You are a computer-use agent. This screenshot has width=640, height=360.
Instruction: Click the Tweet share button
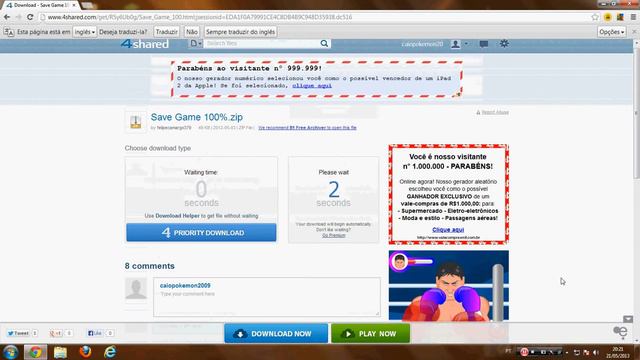19,333
